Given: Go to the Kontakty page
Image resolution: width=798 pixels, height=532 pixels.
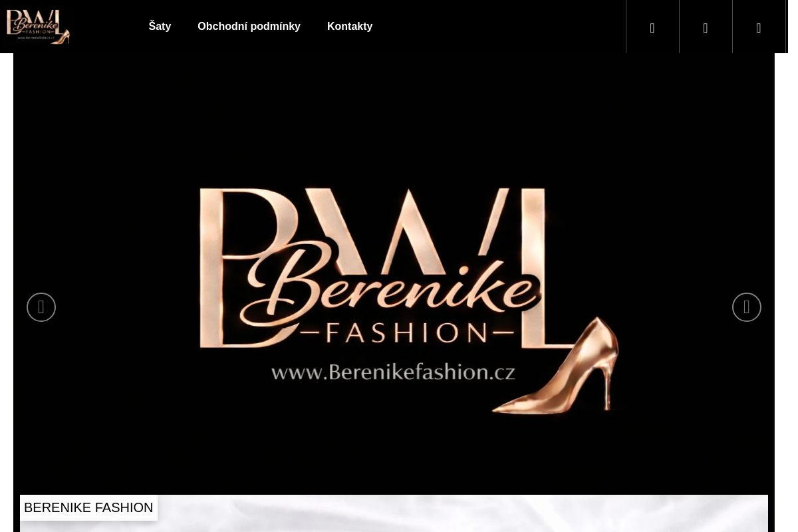Looking at the screenshot, I should (350, 27).
